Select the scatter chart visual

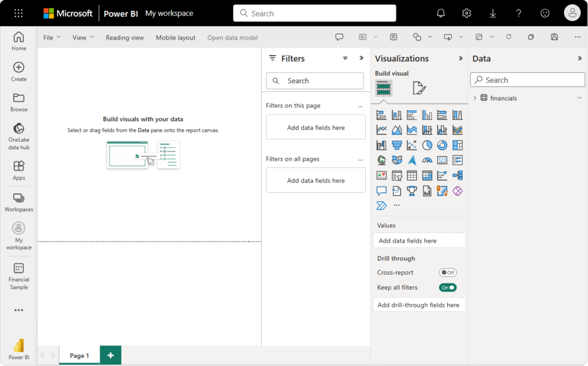pyautogui.click(x=412, y=145)
